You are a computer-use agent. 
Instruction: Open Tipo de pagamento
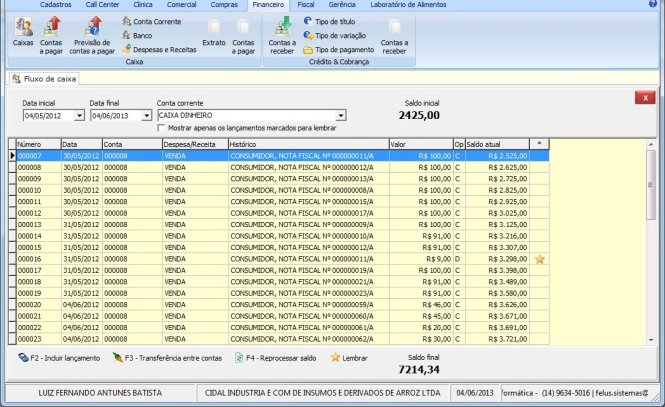(x=339, y=50)
